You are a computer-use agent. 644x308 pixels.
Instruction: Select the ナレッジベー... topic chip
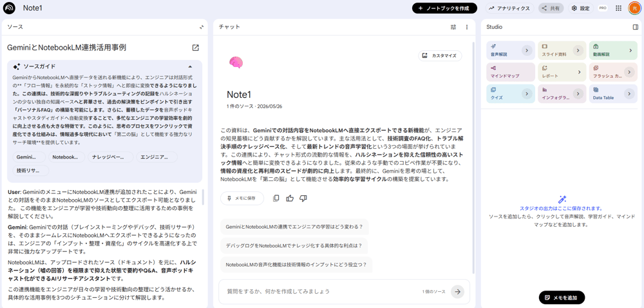pos(111,157)
